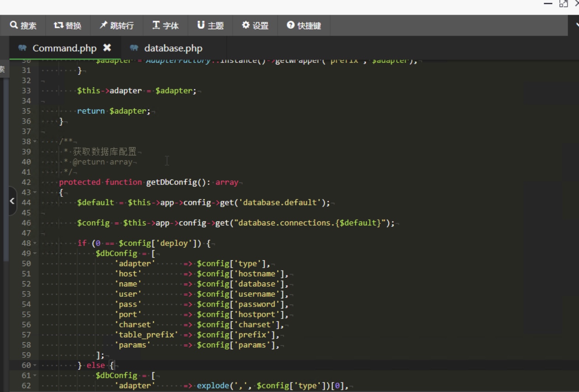
Task: Collapse the $dbConfig array fold at line 49
Action: click(x=34, y=253)
